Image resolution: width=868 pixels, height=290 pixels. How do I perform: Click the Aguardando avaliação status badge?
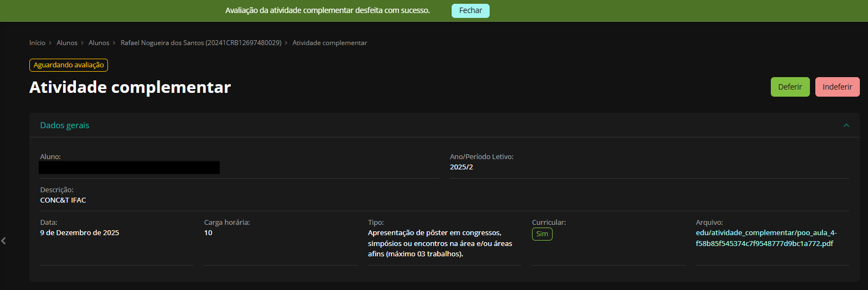click(68, 65)
